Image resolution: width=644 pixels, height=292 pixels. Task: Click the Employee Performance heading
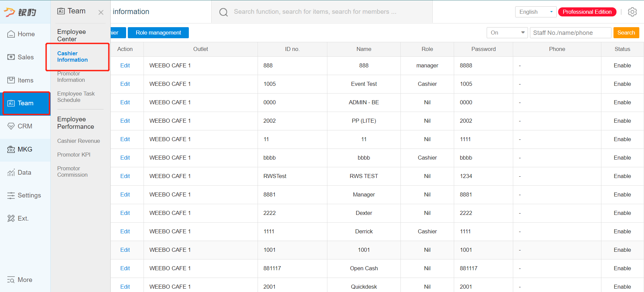coord(75,123)
